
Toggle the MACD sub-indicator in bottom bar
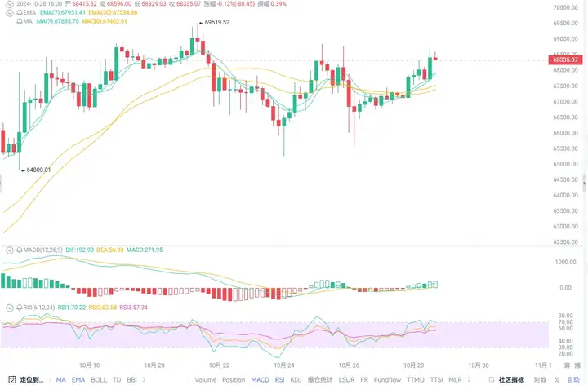coord(261,380)
